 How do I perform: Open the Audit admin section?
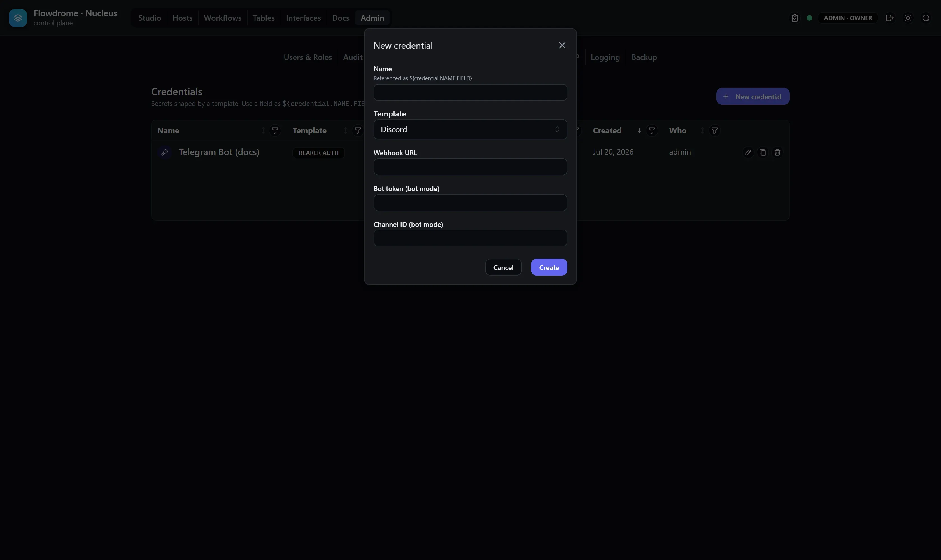[x=353, y=57]
